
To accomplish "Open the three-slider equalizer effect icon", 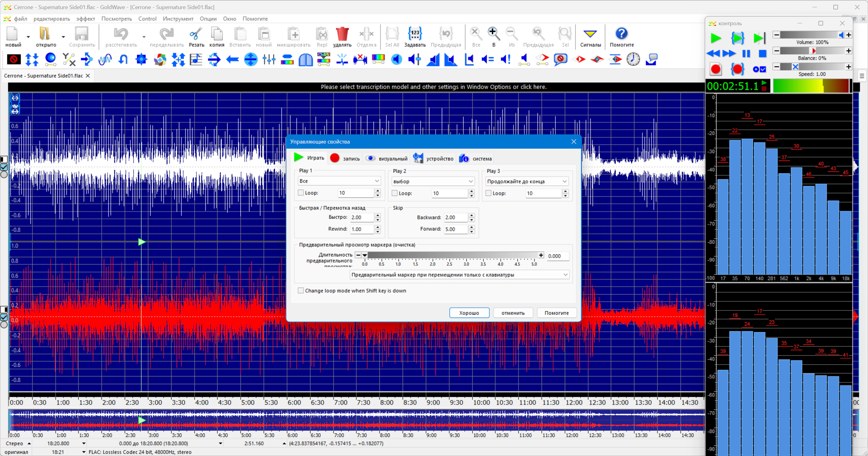I will (269, 59).
